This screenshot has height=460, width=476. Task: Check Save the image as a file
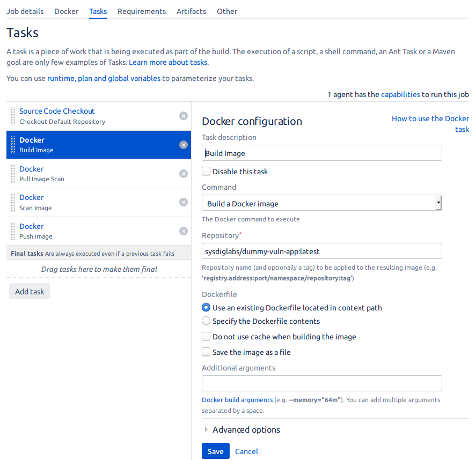coord(206,352)
